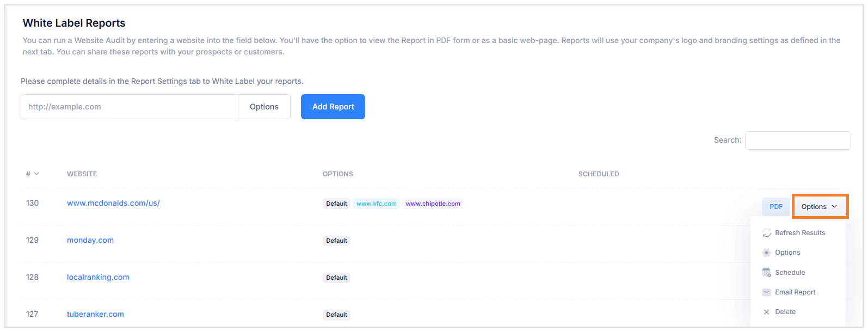The height and width of the screenshot is (332, 868).
Task: Sort by the # column chevron
Action: click(x=36, y=174)
